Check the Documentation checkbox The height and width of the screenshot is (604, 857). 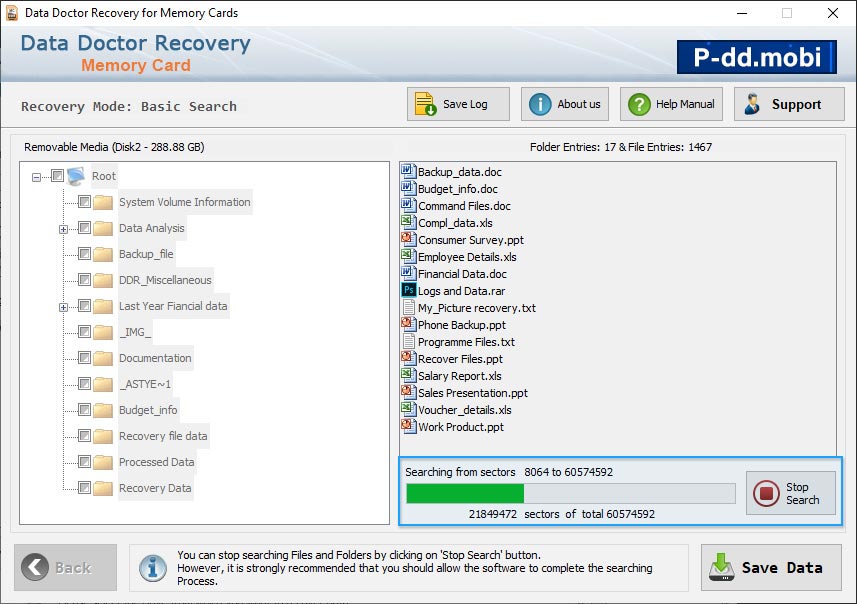(x=84, y=357)
